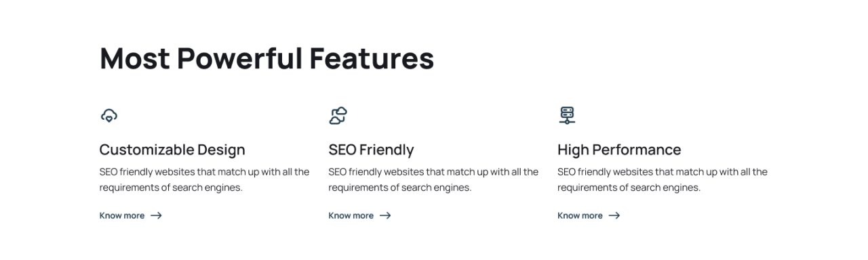The width and height of the screenshot is (868, 260).
Task: Click the arrow icon beside High Performance's Know more
Action: [614, 215]
